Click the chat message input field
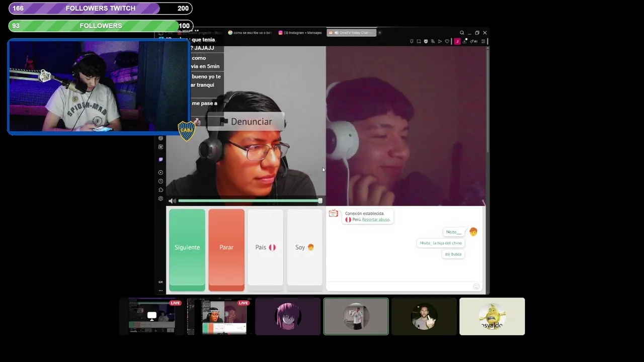 tap(400, 287)
